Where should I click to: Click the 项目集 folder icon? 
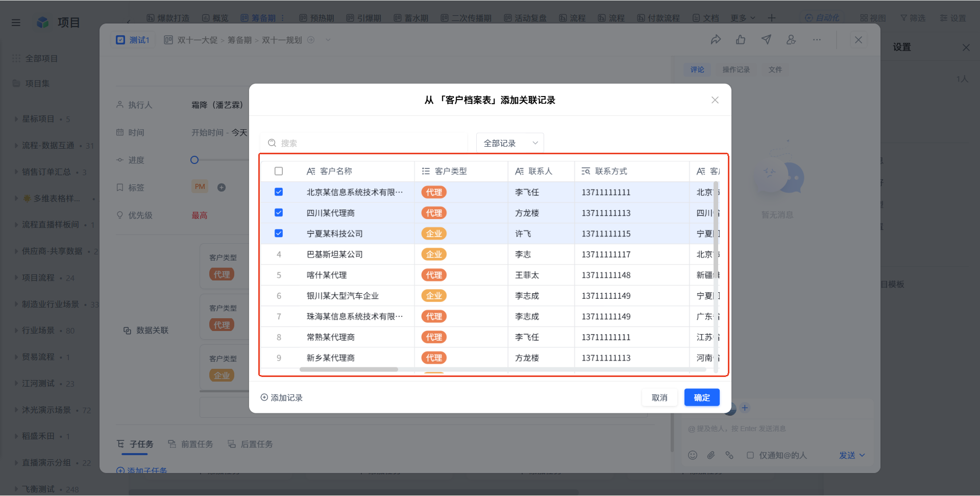click(16, 83)
